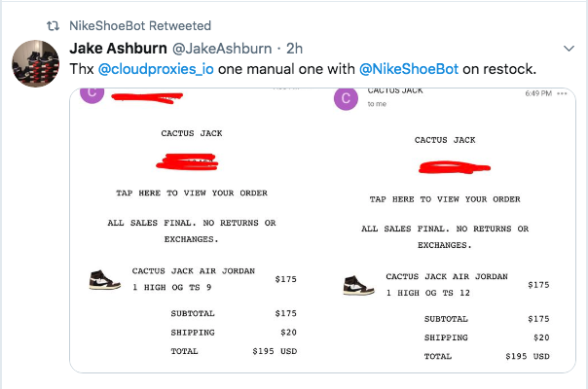Click the purple C avatar in left email
The height and width of the screenshot is (389, 588).
[x=92, y=94]
